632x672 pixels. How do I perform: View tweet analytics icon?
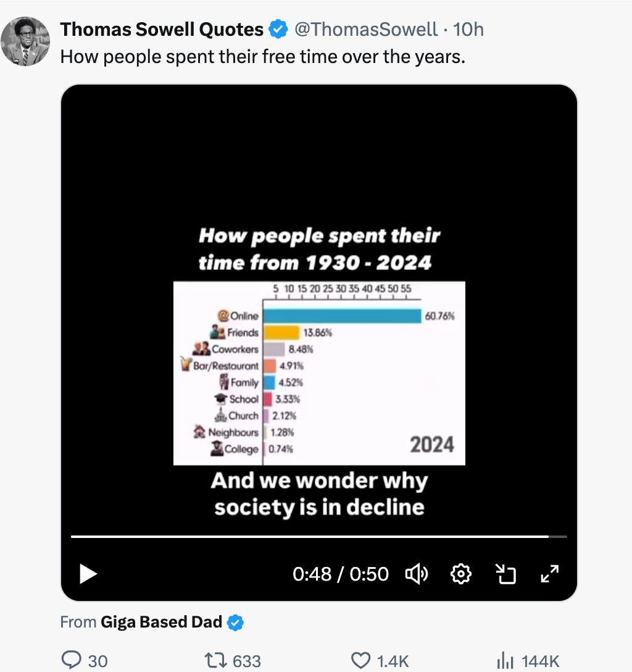click(505, 661)
